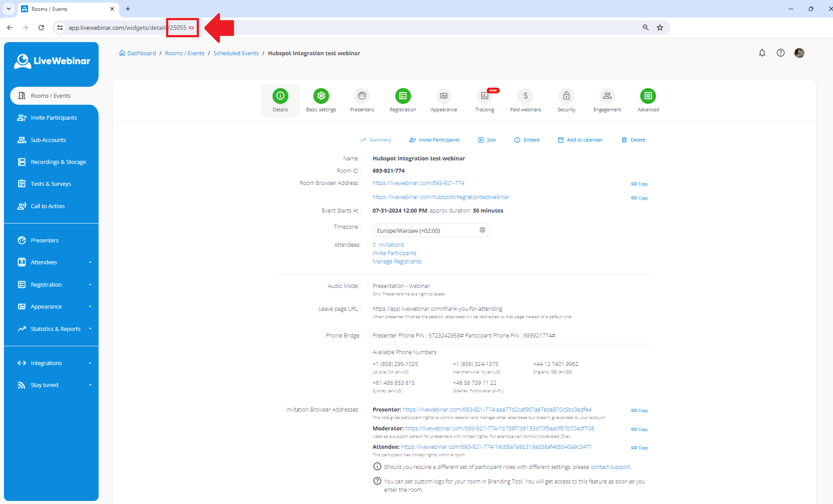Open the Basic settings gear icon
833x504 pixels.
click(321, 96)
